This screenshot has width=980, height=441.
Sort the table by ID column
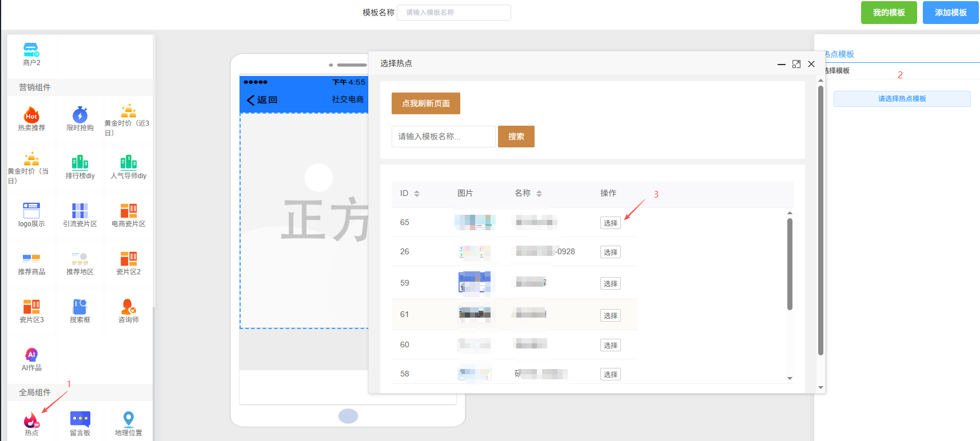click(417, 194)
